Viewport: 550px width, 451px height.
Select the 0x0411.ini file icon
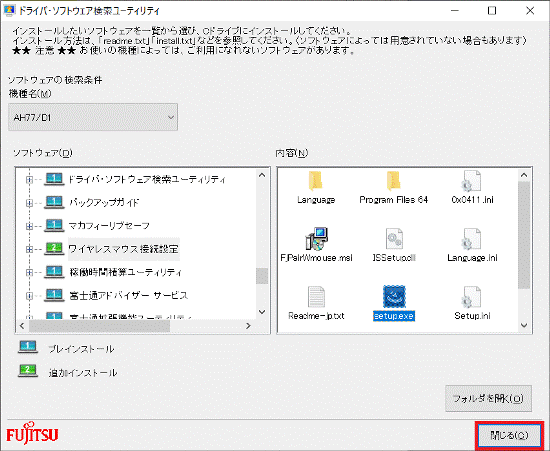(472, 181)
